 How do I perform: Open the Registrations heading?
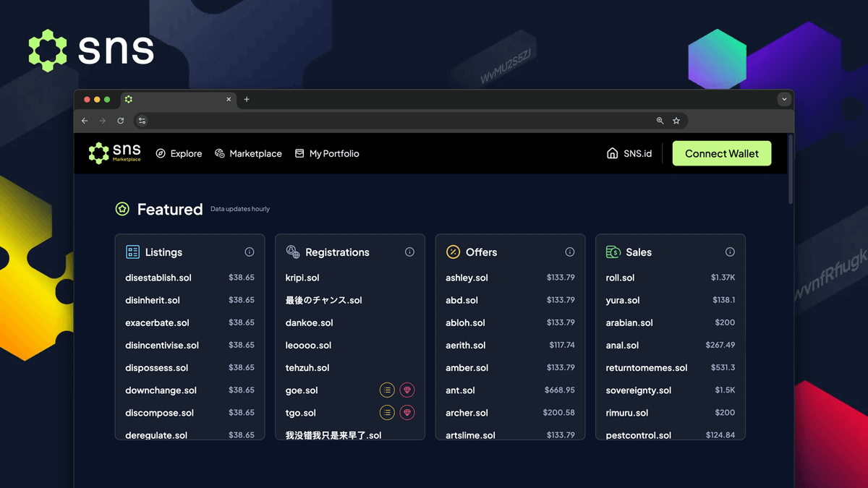click(337, 252)
